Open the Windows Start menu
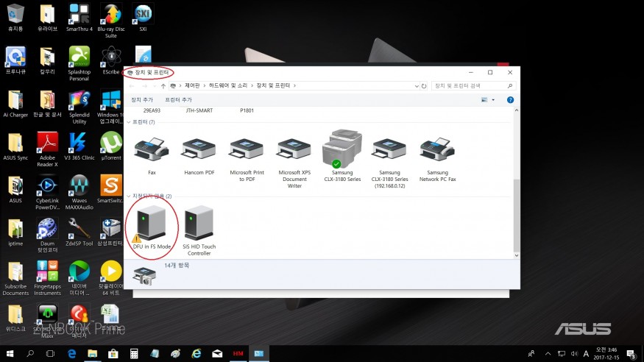The height and width of the screenshot is (362, 644). coord(10,353)
